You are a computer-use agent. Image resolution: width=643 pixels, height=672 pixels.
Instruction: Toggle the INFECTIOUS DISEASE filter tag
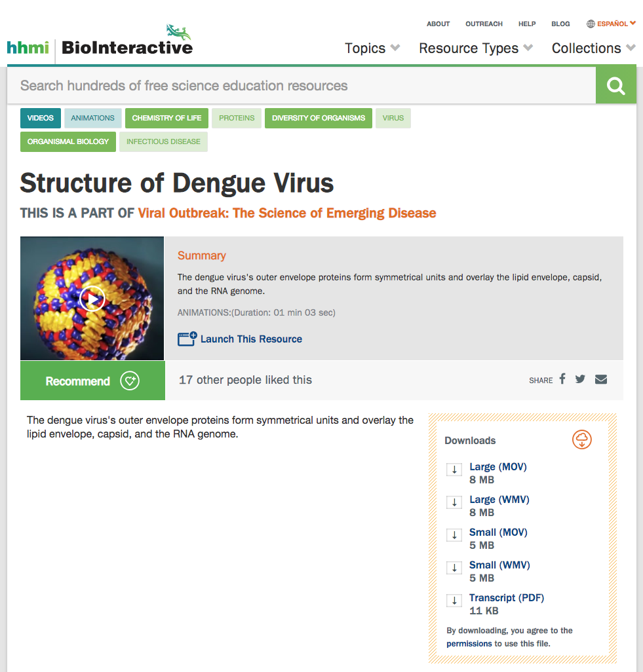click(x=163, y=141)
